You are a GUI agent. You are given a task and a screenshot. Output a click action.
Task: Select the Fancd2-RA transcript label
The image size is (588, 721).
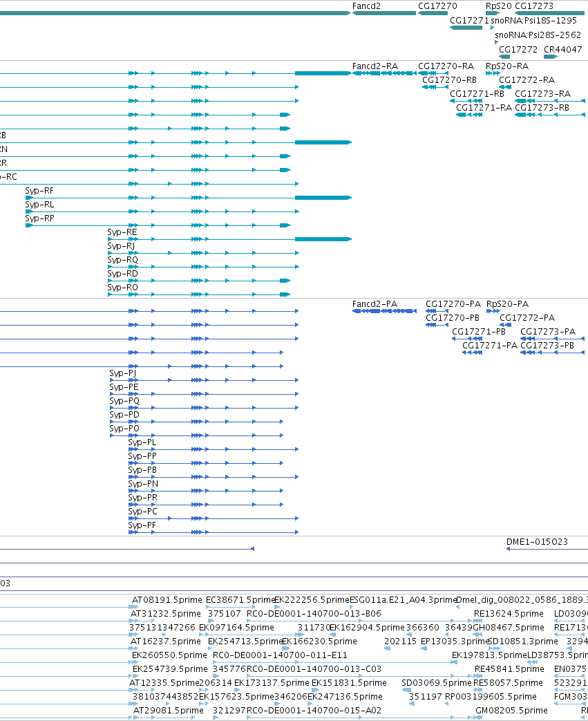tap(374, 66)
